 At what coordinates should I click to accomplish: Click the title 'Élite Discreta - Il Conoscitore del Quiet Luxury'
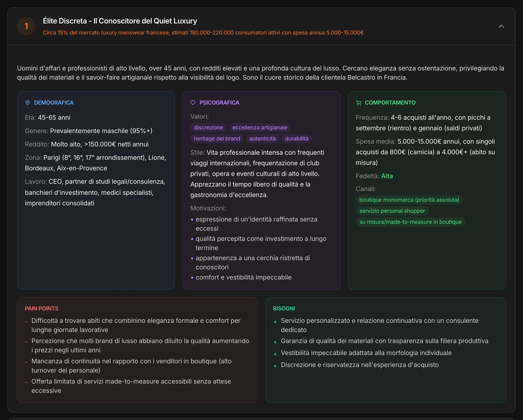pos(120,21)
